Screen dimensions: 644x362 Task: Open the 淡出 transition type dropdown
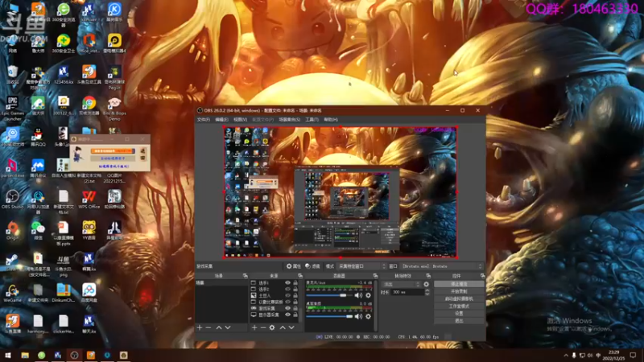[x=401, y=284]
